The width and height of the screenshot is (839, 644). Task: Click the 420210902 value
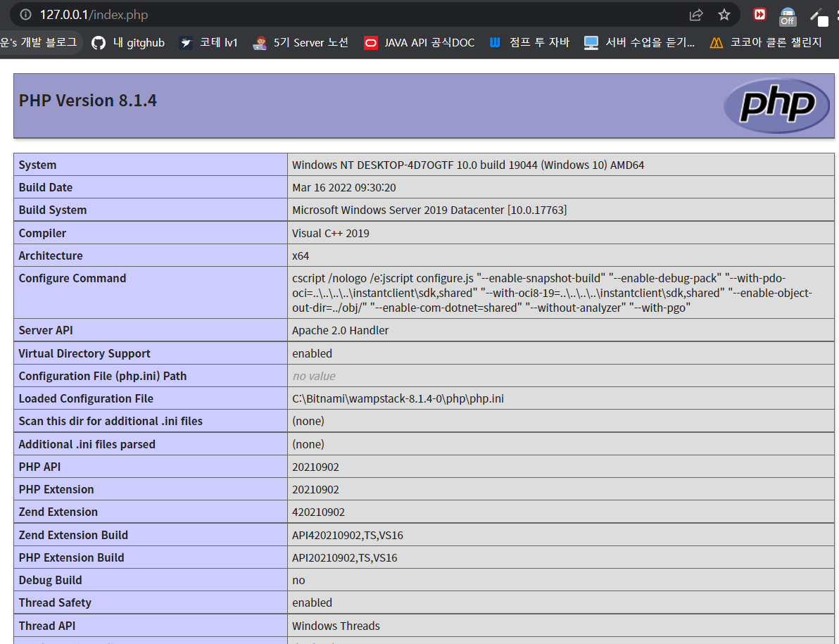point(318,512)
